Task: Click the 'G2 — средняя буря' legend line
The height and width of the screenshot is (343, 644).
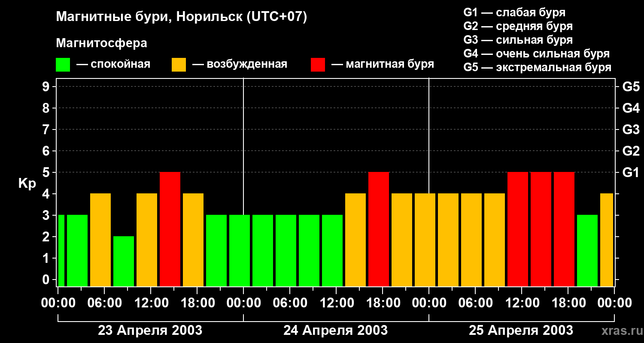Action: [518, 26]
